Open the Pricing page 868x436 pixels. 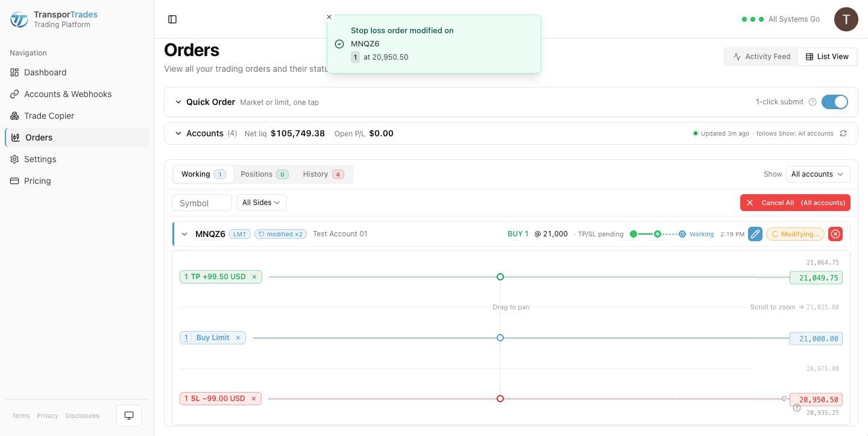(x=77, y=181)
